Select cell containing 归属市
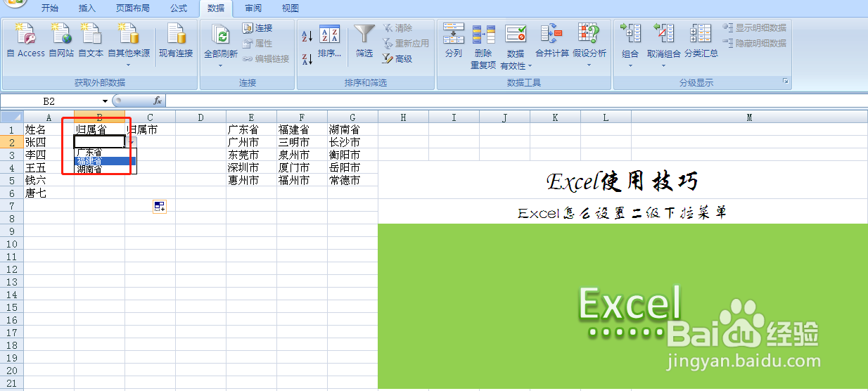 [x=150, y=129]
